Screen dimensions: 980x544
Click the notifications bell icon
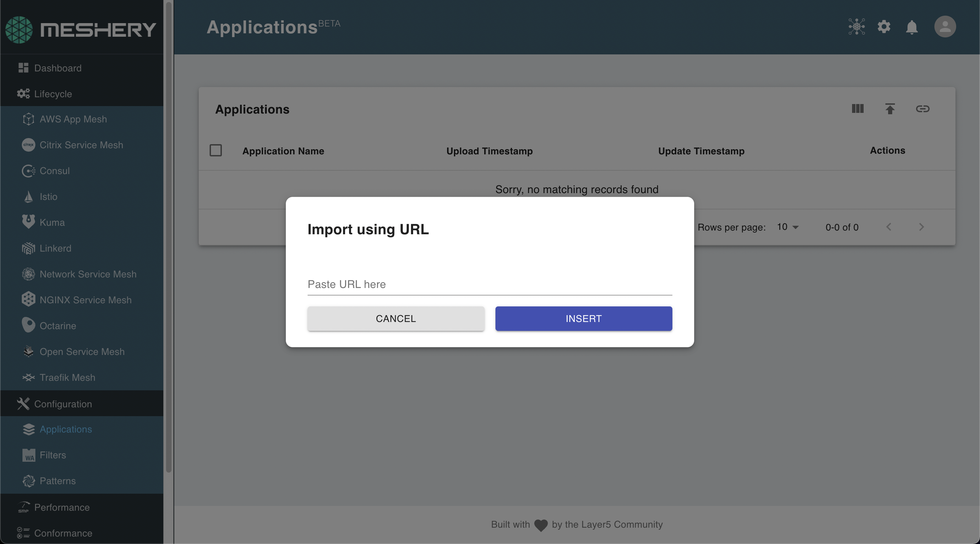(912, 27)
